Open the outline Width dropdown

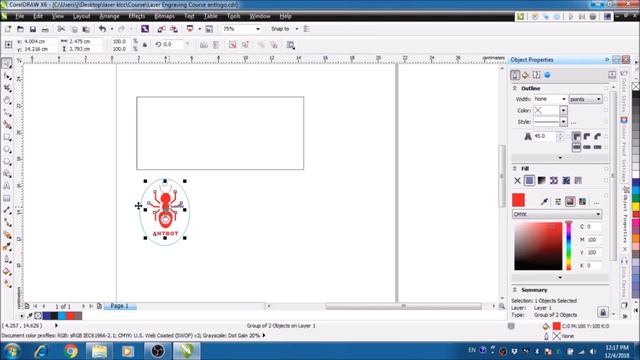(564, 99)
